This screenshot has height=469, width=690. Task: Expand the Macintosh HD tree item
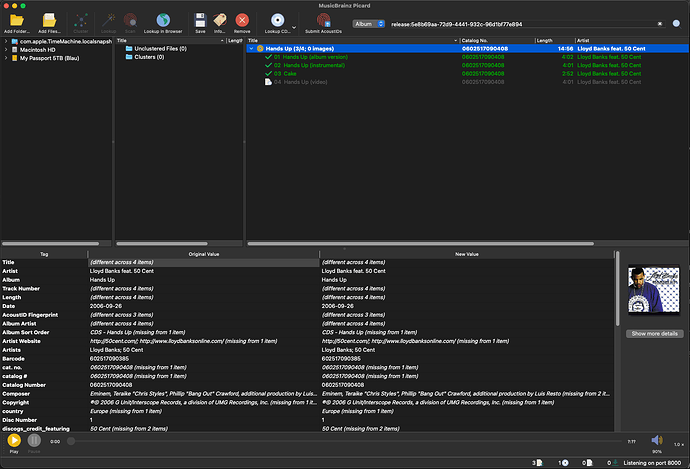point(6,50)
